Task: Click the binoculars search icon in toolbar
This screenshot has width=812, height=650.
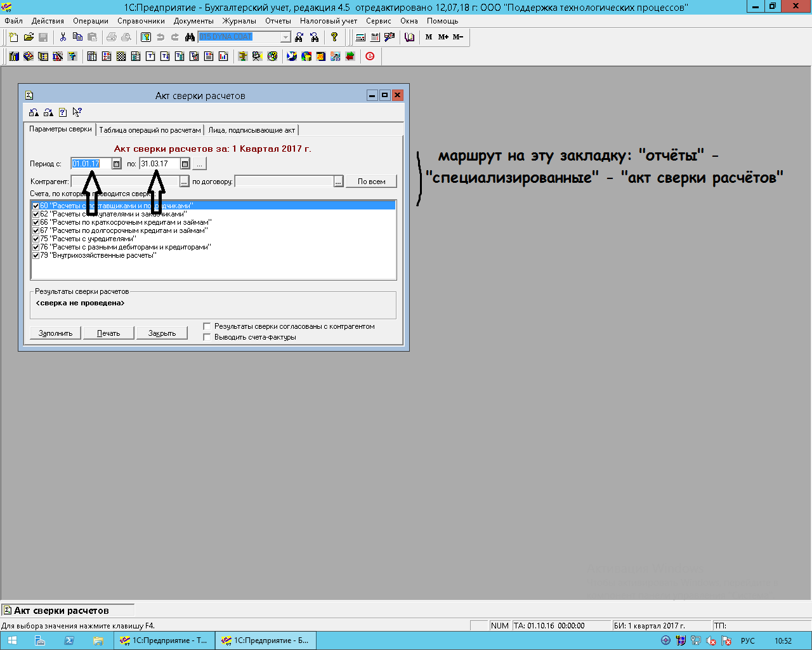Action: (x=190, y=37)
